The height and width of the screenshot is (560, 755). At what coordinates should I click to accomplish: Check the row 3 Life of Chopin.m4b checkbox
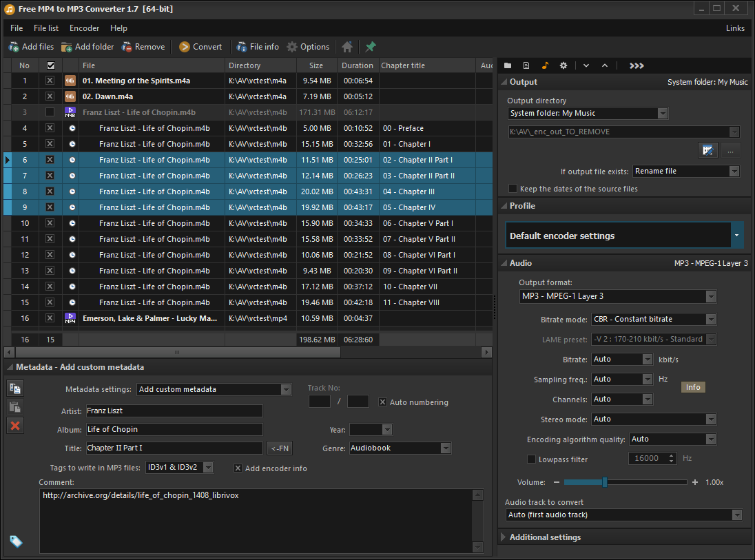point(50,112)
